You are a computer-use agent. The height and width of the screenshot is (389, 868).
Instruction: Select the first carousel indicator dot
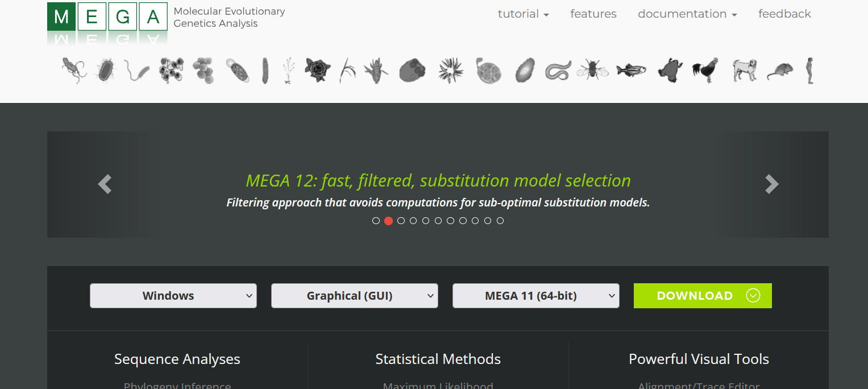point(376,221)
